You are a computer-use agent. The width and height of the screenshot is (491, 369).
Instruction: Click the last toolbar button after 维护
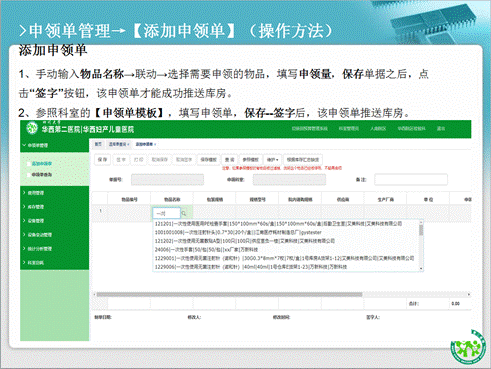303,160
